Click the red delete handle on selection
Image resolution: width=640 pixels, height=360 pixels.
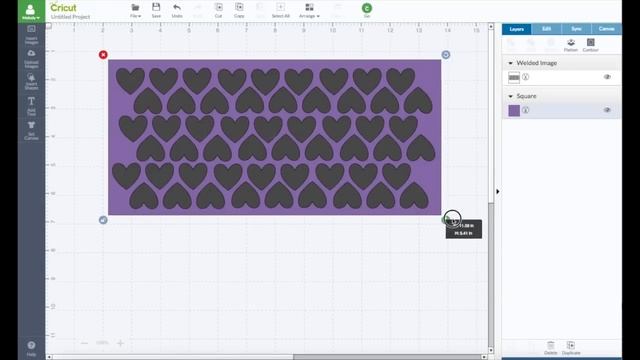click(103, 55)
